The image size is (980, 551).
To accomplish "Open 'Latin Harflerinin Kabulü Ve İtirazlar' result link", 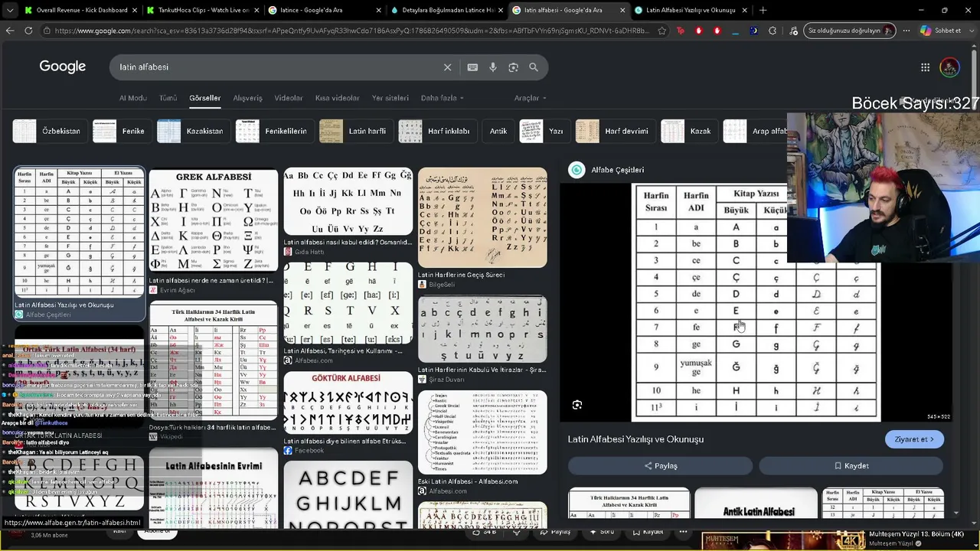I will tap(482, 370).
